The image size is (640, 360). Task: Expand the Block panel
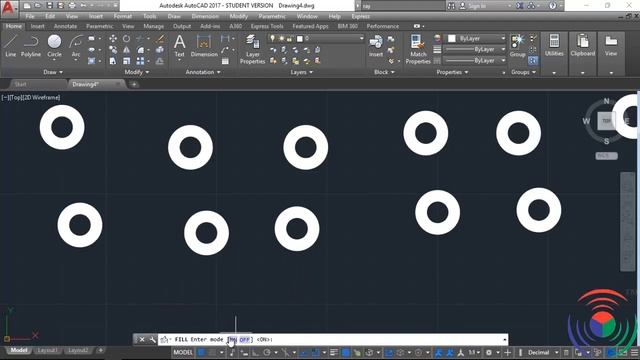coord(384,72)
